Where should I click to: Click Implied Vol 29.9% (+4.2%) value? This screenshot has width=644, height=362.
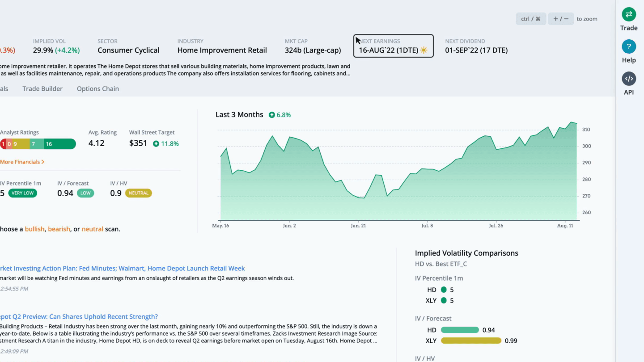[x=56, y=50]
